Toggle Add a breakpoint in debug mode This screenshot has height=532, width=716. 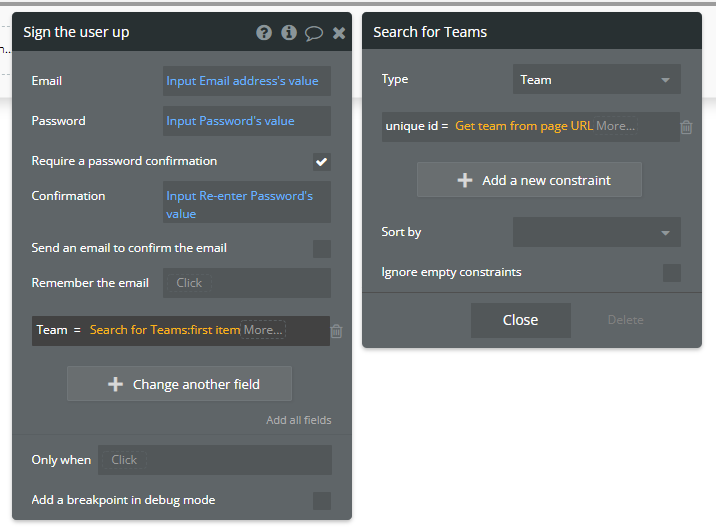point(321,500)
